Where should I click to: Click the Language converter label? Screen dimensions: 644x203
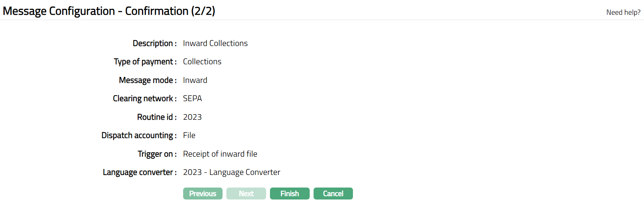pos(140,172)
